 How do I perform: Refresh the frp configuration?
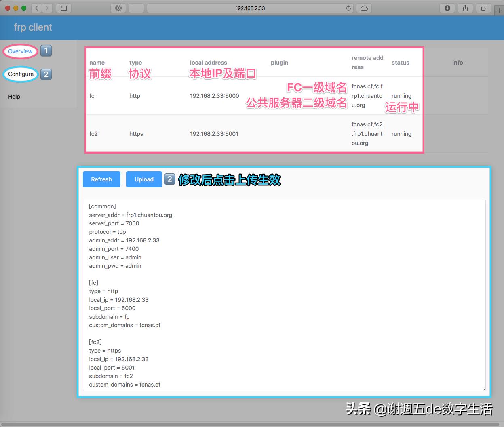coord(101,179)
